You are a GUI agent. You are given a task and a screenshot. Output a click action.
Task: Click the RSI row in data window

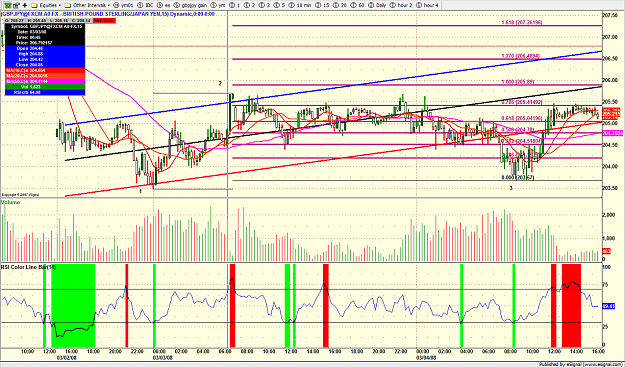tap(45, 92)
